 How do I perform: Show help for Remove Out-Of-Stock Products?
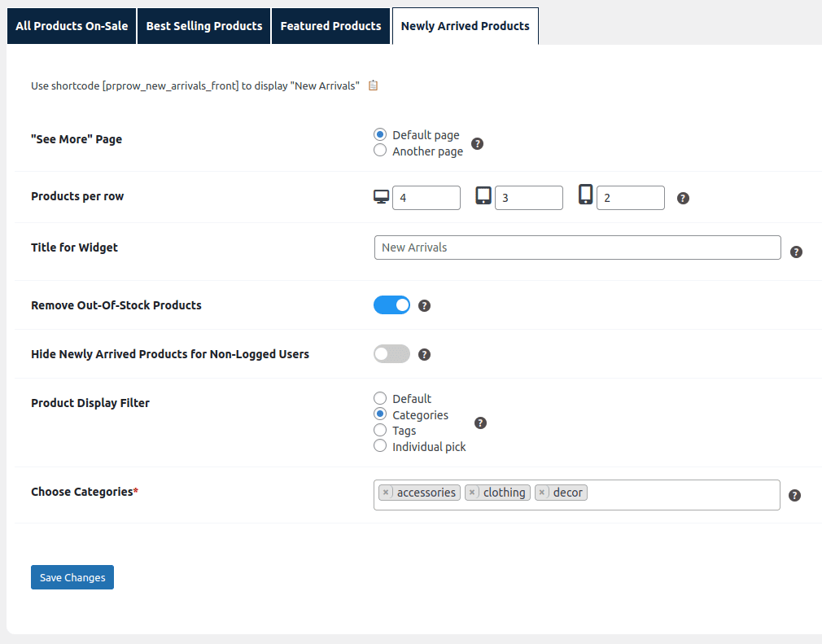[424, 306]
